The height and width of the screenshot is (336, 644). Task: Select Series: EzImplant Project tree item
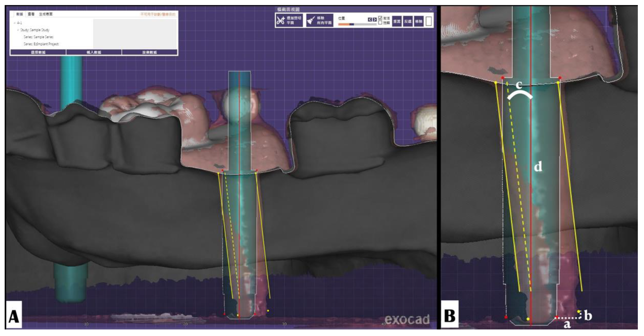coord(41,44)
